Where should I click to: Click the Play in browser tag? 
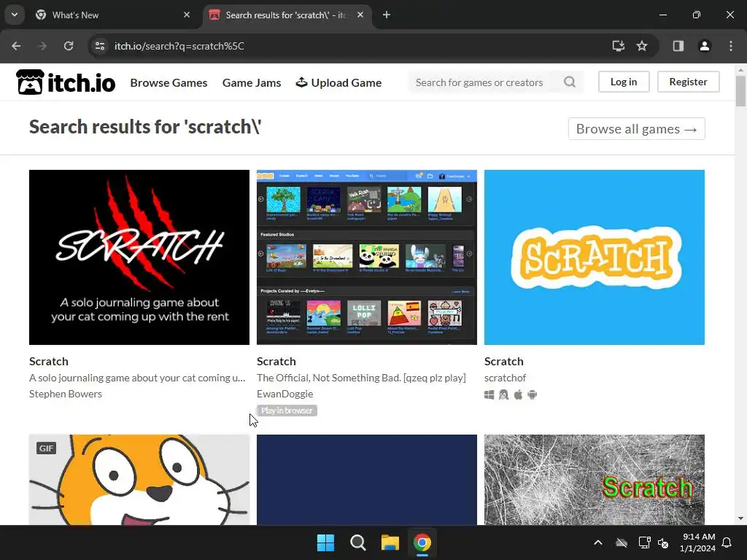287,410
